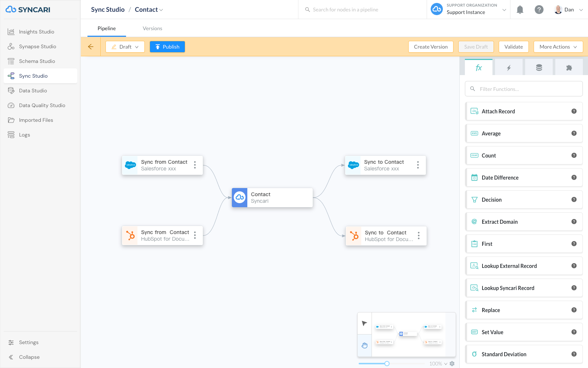Screen dimensions: 588x368
Task: Open the data sources tab with database icon
Action: (x=539, y=67)
